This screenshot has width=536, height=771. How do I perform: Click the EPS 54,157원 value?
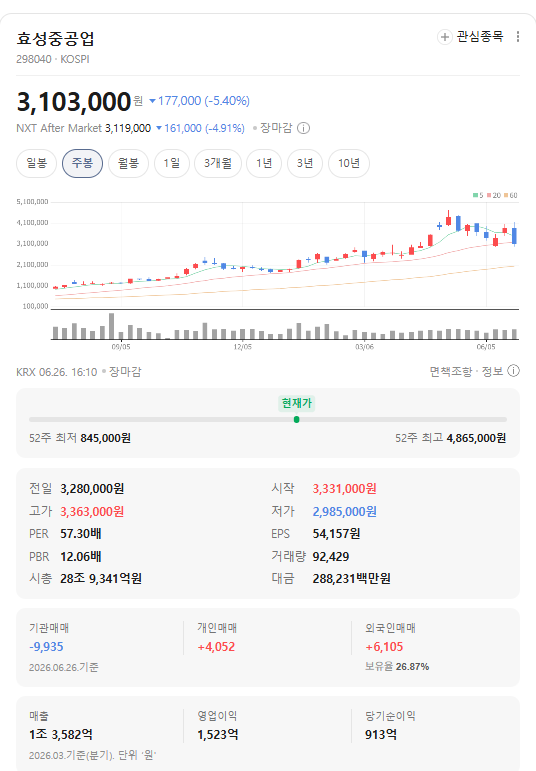click(x=336, y=534)
